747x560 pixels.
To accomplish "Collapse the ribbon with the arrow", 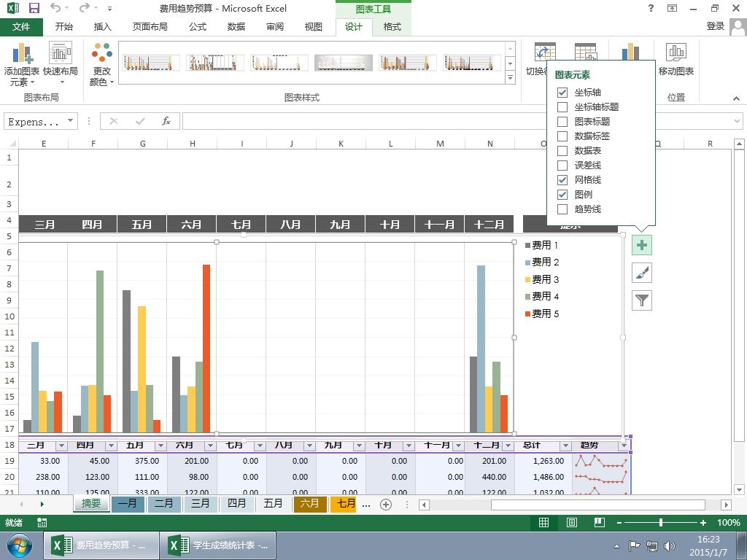I will click(737, 98).
